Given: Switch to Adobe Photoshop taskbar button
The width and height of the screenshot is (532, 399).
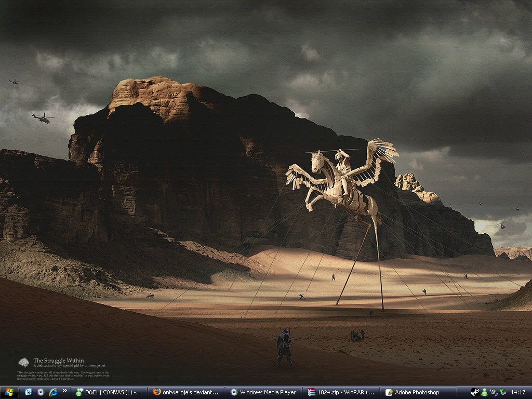Looking at the screenshot, I should click(x=418, y=392).
